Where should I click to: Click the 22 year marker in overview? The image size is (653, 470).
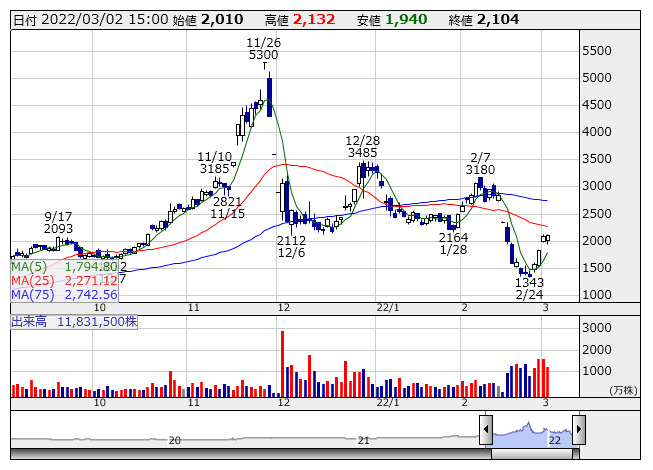[x=555, y=440]
